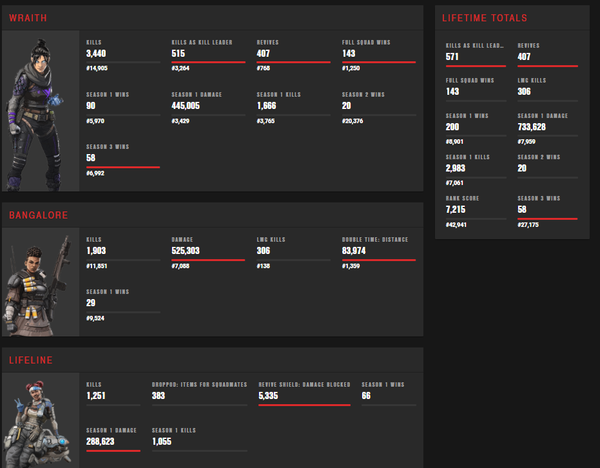Click Bangalore's kills value 1,903
Screen dimensions: 600x468
tap(96, 251)
